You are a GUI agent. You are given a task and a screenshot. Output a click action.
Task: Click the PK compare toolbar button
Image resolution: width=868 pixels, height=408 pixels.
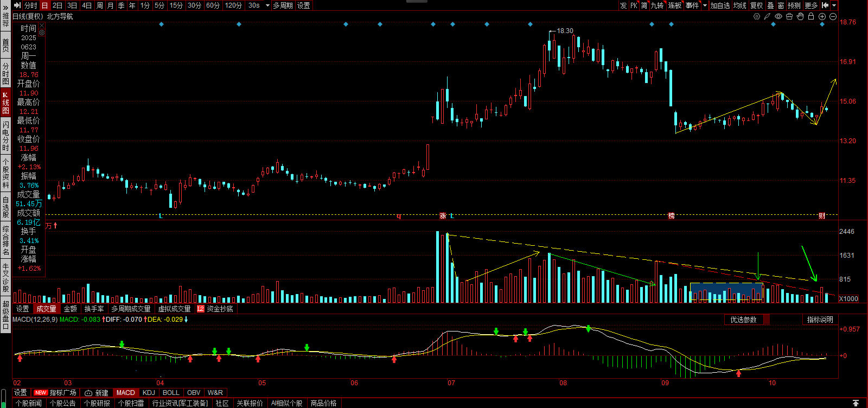tap(634, 5)
